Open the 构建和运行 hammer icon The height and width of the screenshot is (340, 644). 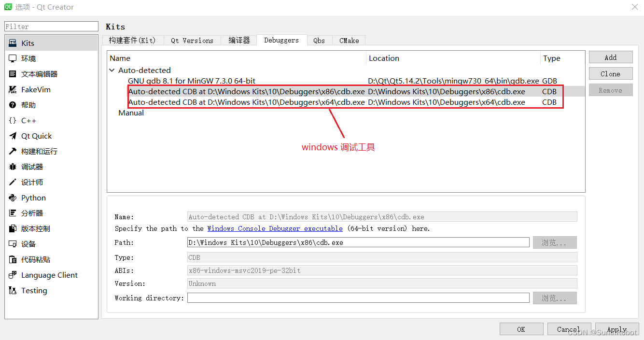(x=13, y=151)
